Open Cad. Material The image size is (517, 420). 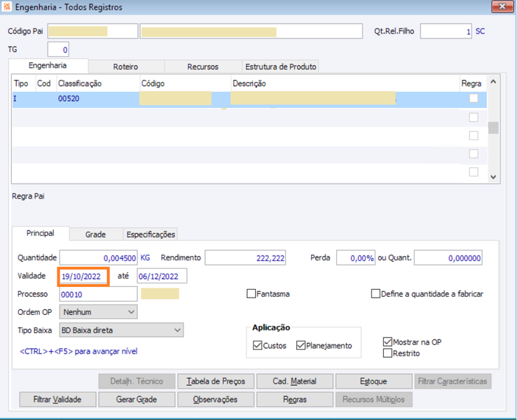[x=295, y=381]
